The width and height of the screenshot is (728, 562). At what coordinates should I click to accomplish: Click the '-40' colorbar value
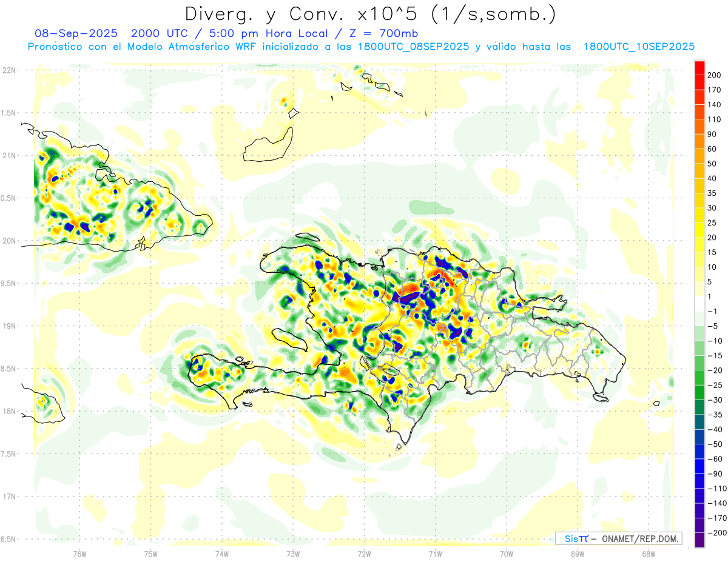(x=716, y=430)
